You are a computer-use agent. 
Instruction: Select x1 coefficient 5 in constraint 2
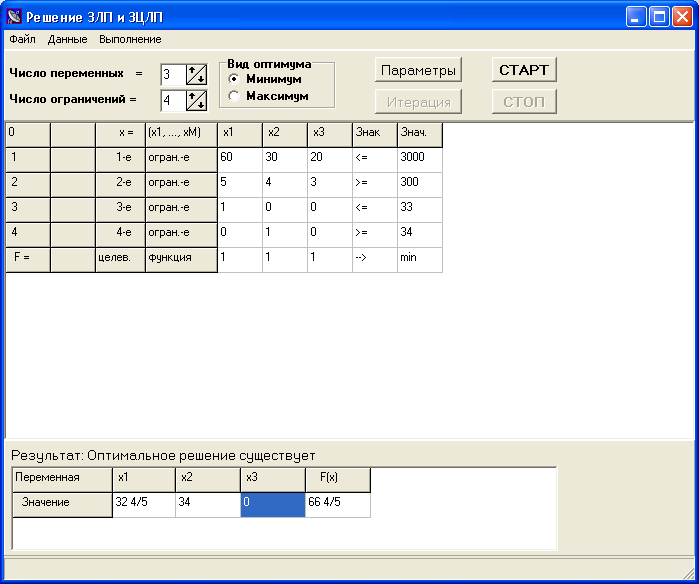(x=240, y=185)
